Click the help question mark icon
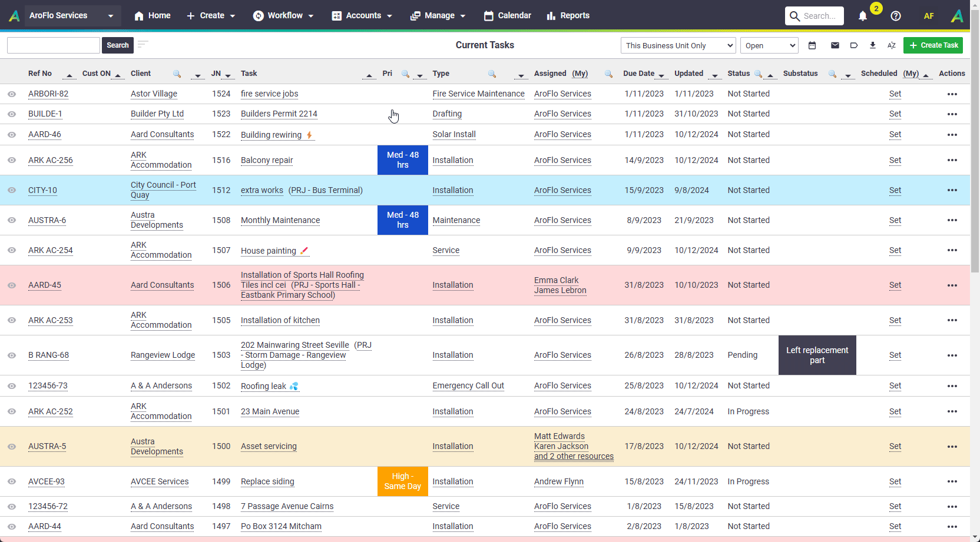Viewport: 980px width, 542px height. pyautogui.click(x=896, y=16)
